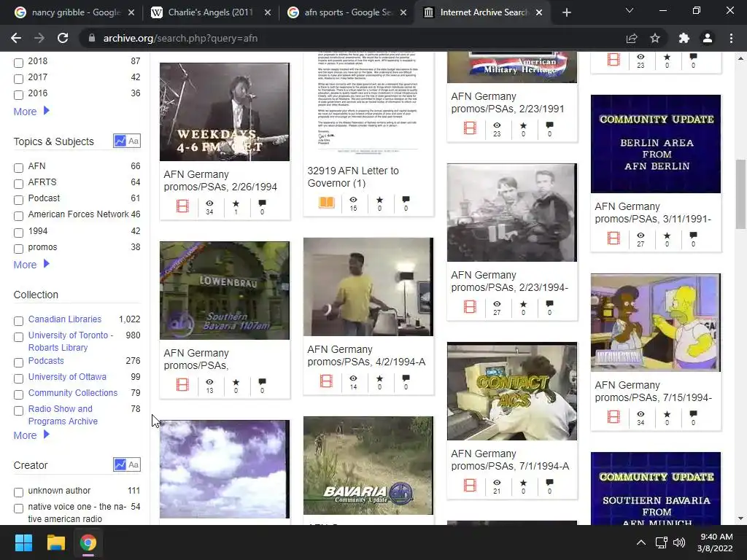Click movie icon under AFN Germany 7/15/1994

[614, 416]
